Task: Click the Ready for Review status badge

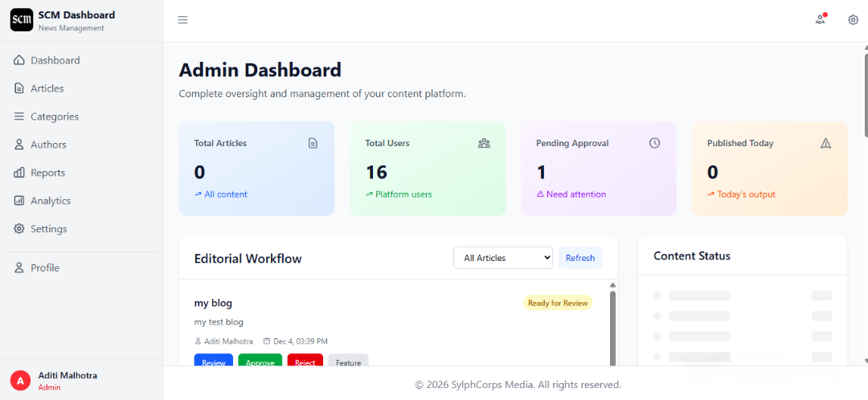Action: (x=558, y=303)
